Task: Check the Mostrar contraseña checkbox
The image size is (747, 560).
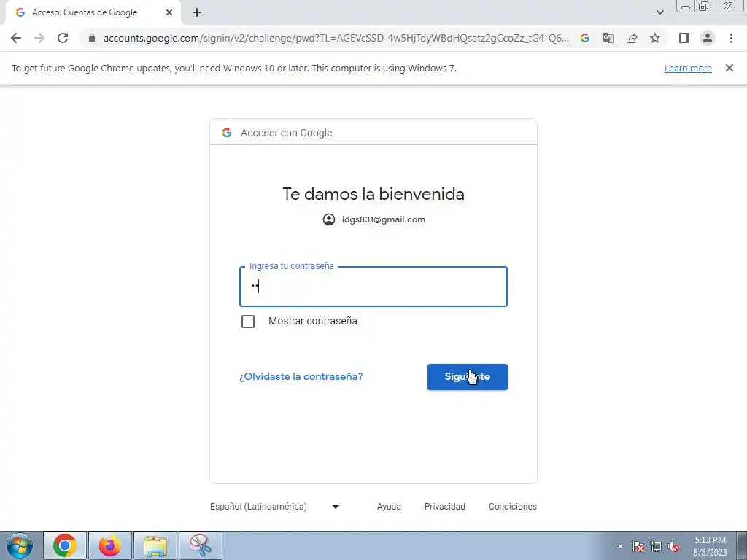Action: tap(248, 322)
